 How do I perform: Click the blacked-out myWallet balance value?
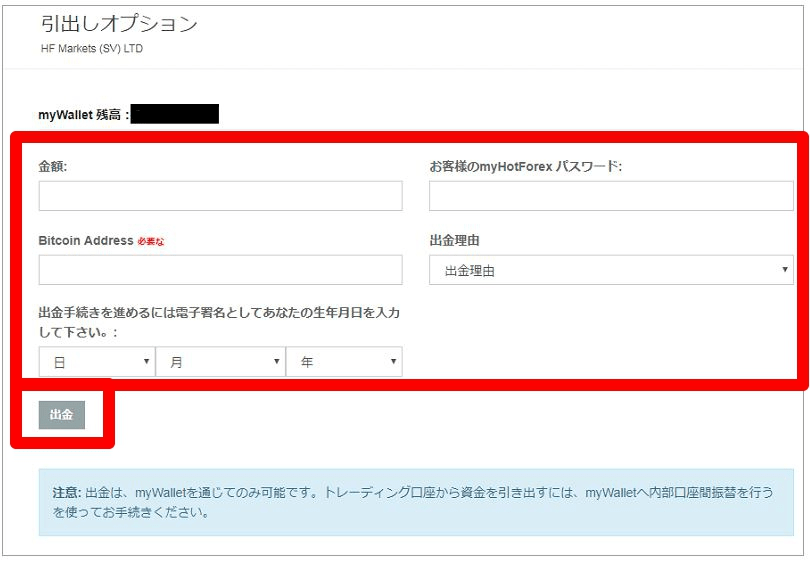pyautogui.click(x=174, y=114)
